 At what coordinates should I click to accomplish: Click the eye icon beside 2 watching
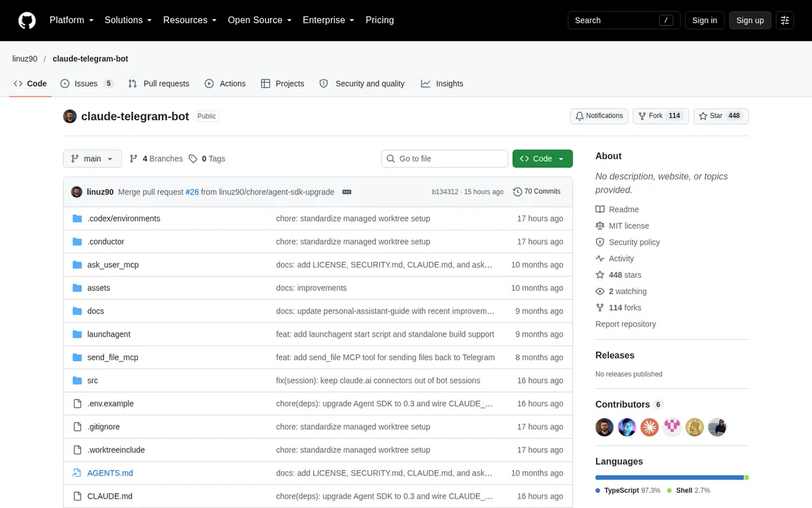pyautogui.click(x=600, y=291)
